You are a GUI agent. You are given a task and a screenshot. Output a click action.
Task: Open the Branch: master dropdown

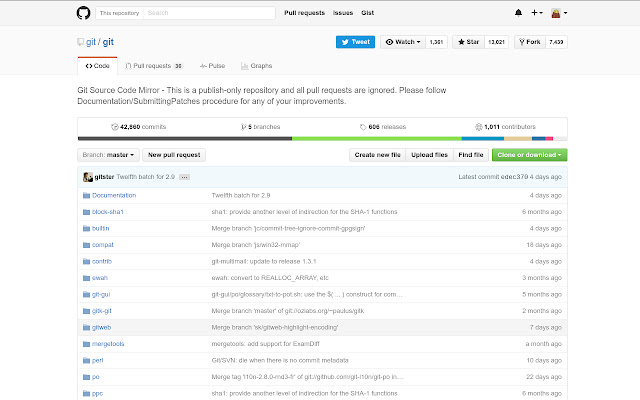coord(108,155)
